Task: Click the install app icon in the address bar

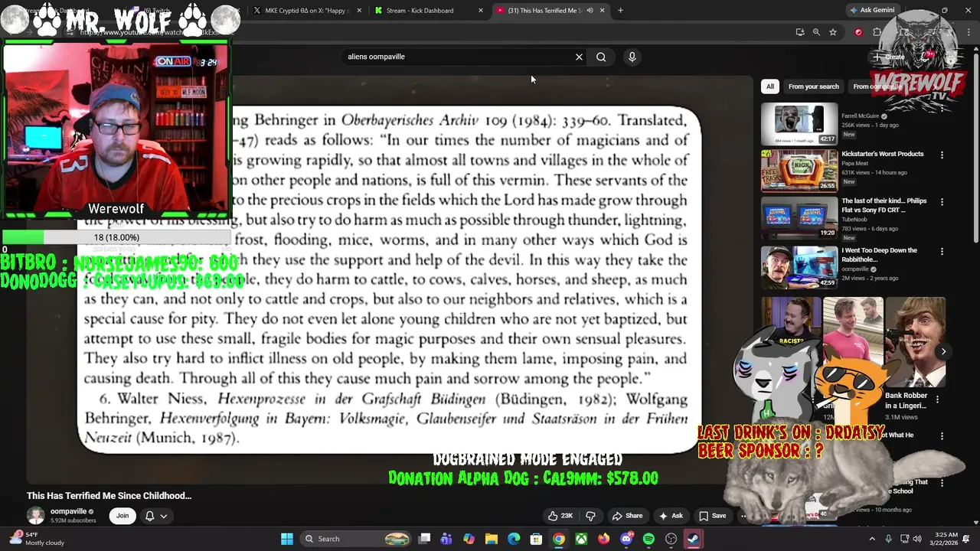Action: pyautogui.click(x=800, y=32)
